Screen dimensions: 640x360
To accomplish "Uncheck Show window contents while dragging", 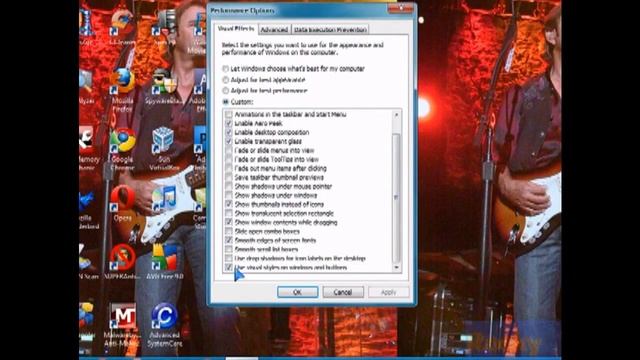I will [x=229, y=222].
